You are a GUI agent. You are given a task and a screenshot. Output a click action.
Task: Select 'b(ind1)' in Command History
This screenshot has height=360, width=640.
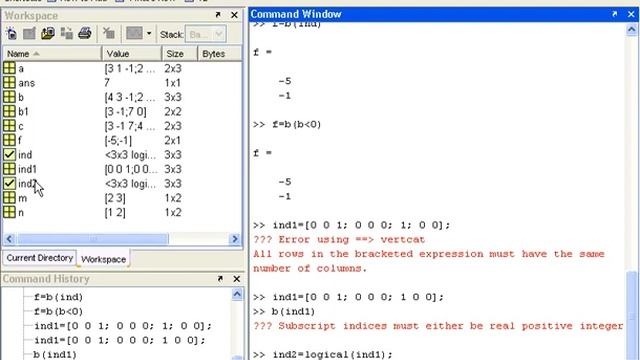pyautogui.click(x=55, y=355)
